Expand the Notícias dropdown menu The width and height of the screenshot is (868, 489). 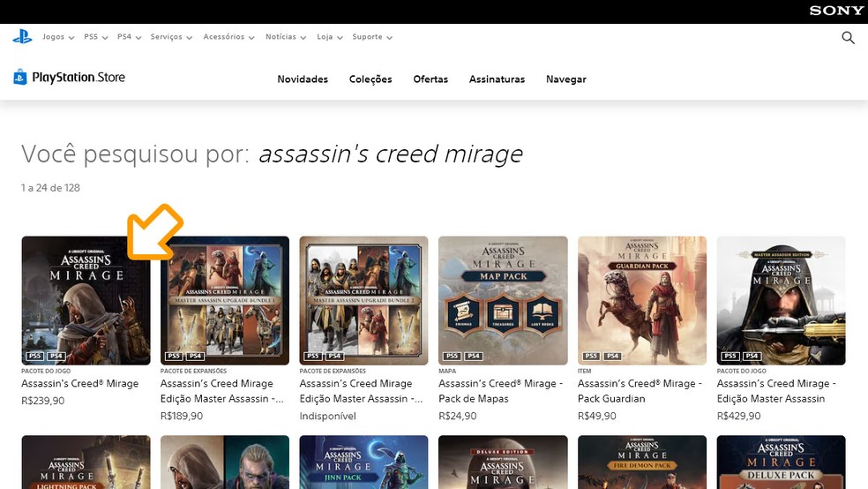(x=286, y=37)
